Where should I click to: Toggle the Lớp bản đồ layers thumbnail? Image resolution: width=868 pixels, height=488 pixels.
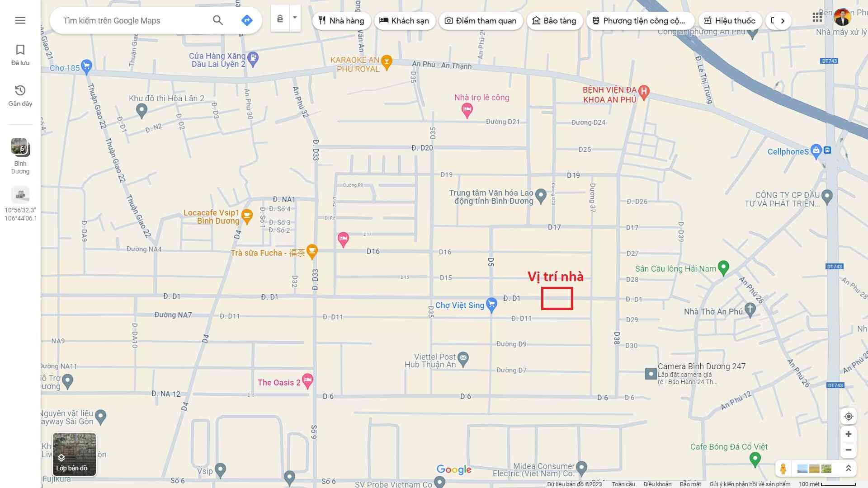point(74,455)
